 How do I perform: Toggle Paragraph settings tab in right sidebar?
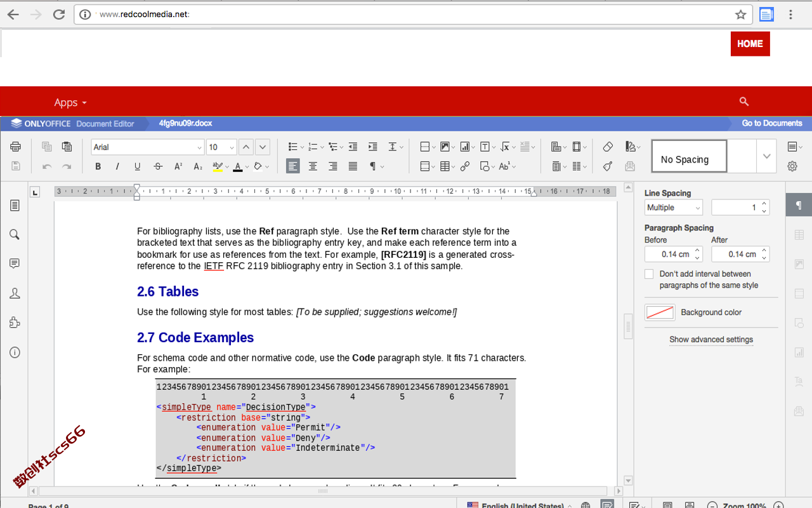pyautogui.click(x=799, y=205)
